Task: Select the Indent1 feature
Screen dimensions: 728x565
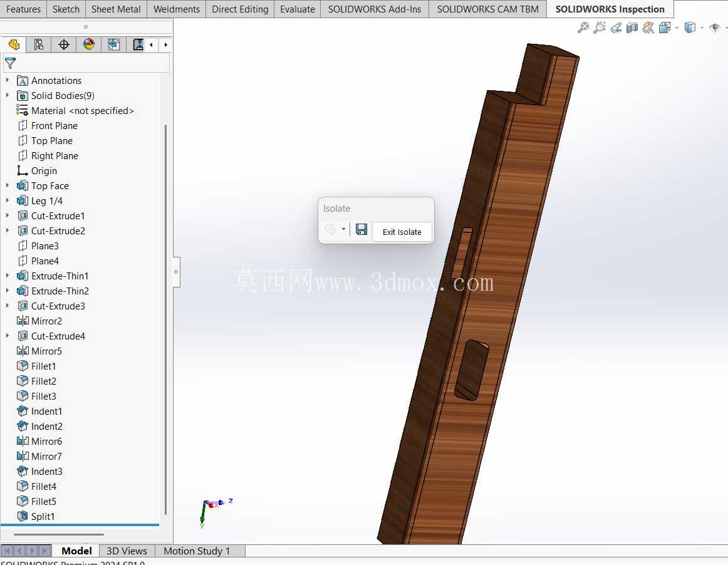Action: click(39, 411)
